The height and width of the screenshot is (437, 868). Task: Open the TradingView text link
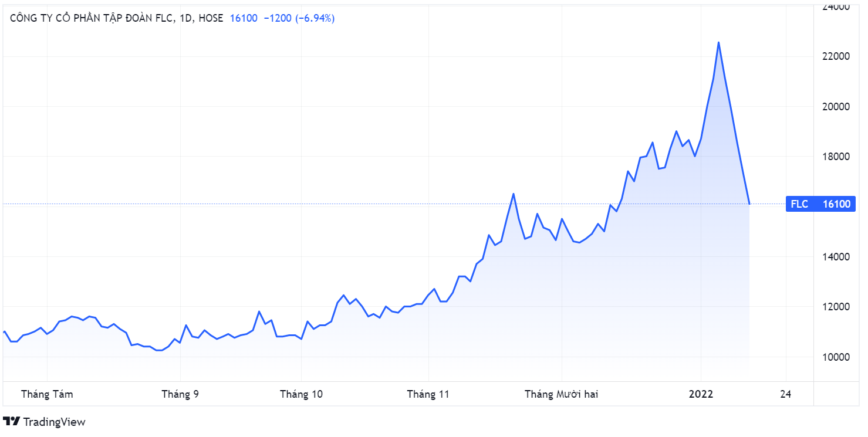click(54, 422)
